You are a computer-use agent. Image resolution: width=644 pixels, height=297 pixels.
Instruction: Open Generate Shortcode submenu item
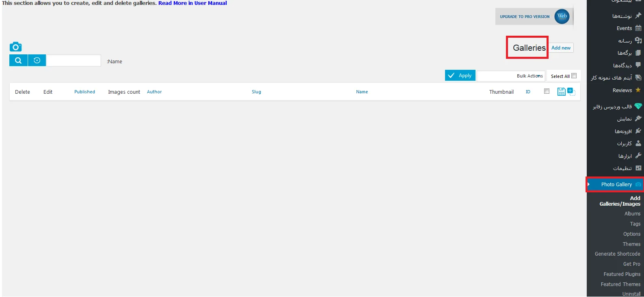pyautogui.click(x=617, y=254)
